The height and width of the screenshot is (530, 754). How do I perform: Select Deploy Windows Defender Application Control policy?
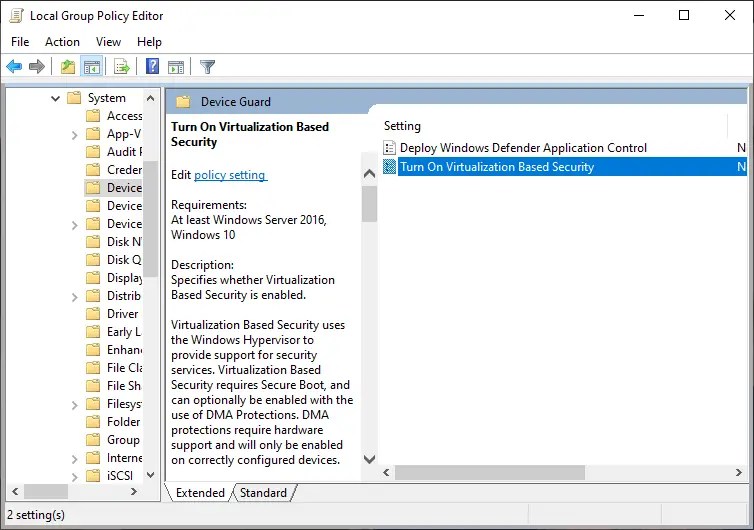click(523, 148)
